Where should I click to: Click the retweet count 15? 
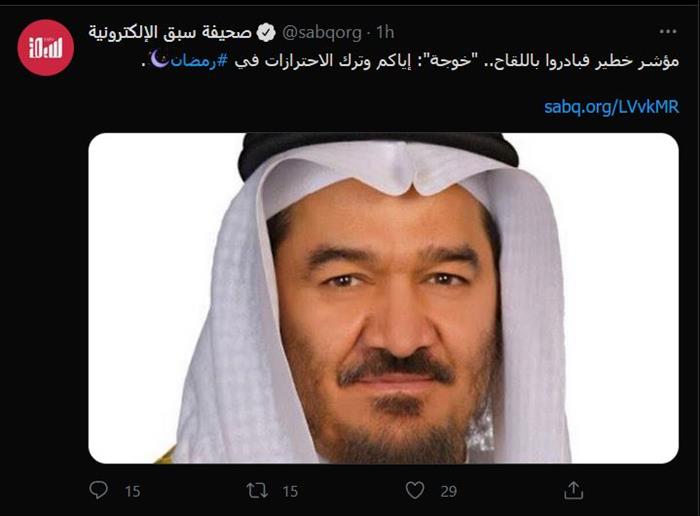tap(290, 491)
